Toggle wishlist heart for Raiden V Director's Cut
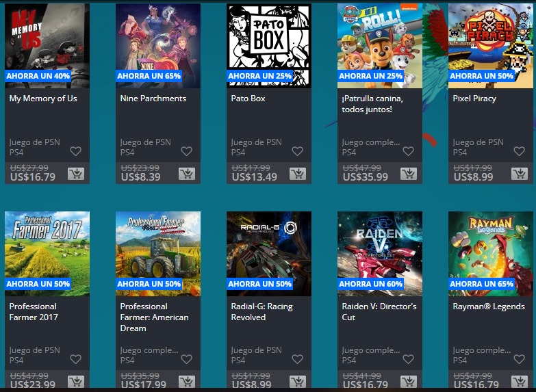 [x=408, y=359]
